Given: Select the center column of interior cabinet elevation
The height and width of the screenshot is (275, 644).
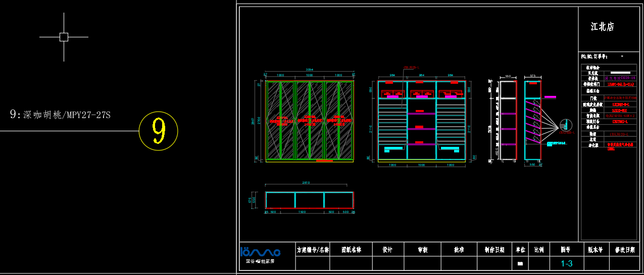Looking at the screenshot, I should click(422, 120).
